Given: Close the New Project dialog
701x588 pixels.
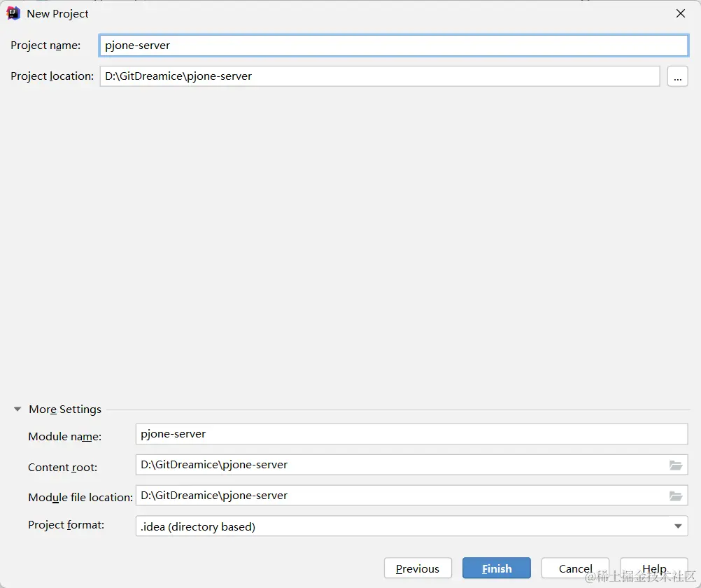Looking at the screenshot, I should [x=681, y=13].
